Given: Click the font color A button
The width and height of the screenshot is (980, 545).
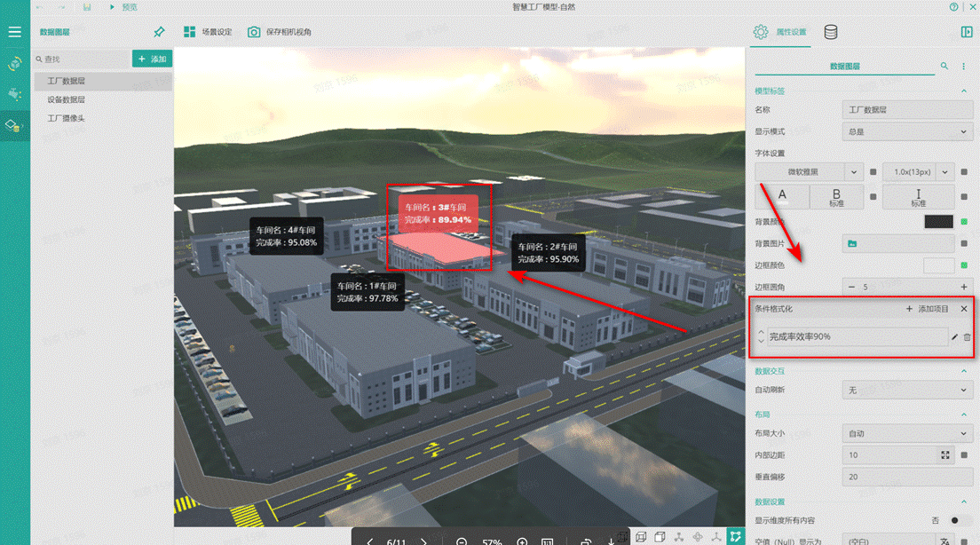Looking at the screenshot, I should 782,196.
